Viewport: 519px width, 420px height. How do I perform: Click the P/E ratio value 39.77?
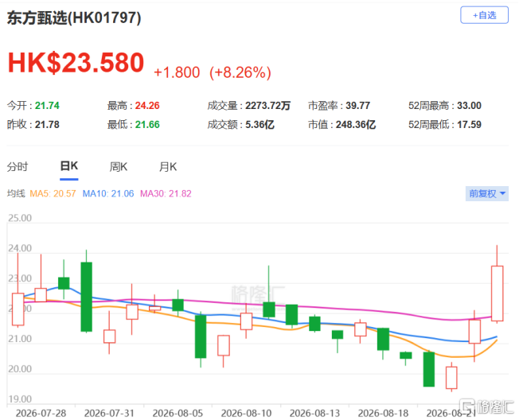(x=357, y=106)
